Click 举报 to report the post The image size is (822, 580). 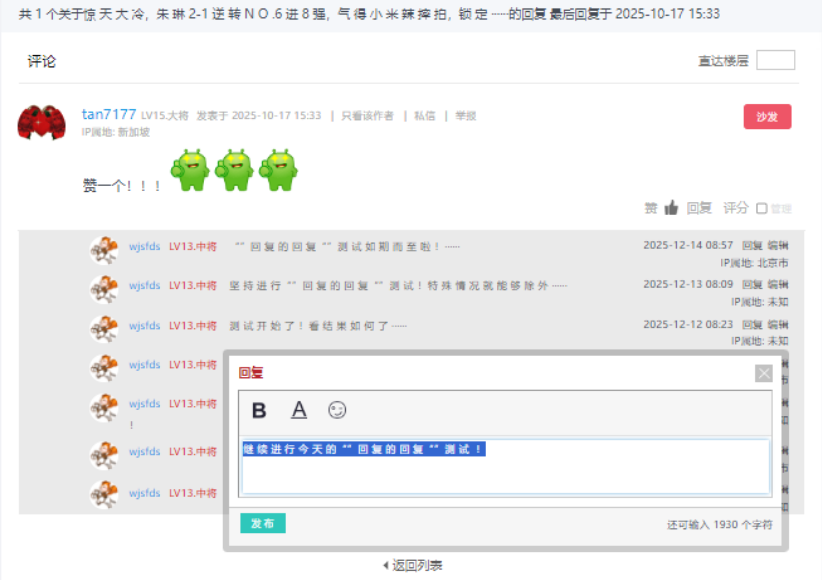466,116
